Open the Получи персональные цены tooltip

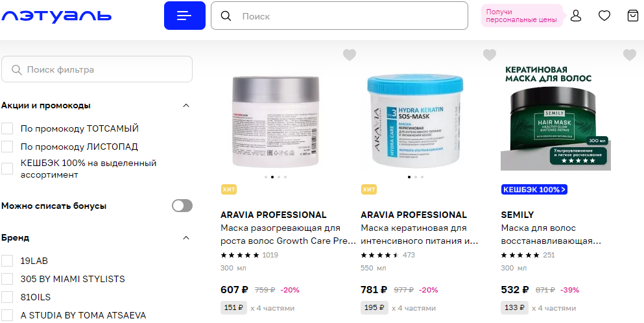tap(521, 16)
